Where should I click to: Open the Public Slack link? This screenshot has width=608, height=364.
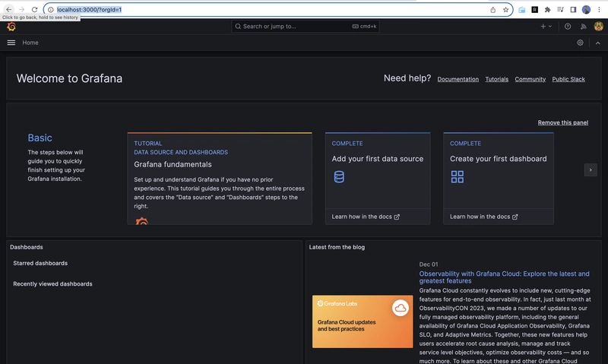point(568,79)
